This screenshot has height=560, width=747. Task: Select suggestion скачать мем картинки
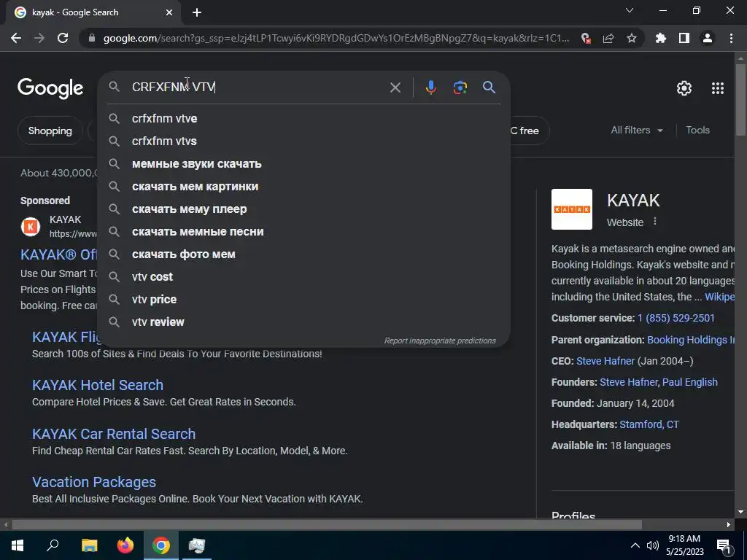point(304,186)
